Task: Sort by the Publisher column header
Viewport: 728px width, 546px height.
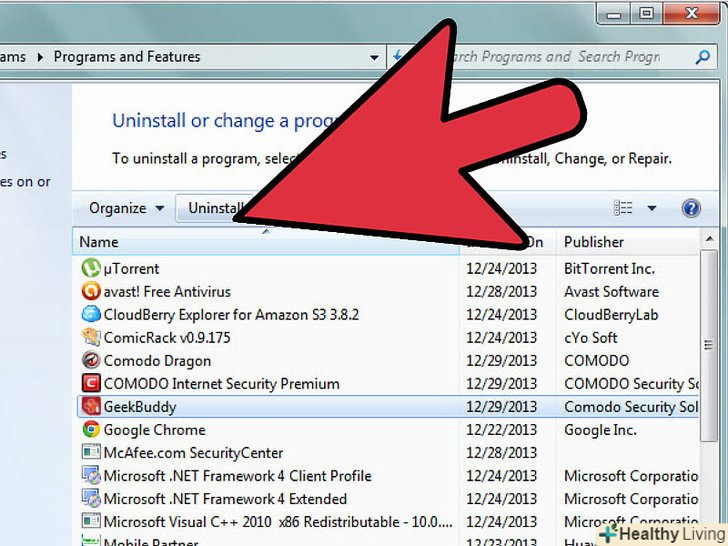Action: (628, 242)
